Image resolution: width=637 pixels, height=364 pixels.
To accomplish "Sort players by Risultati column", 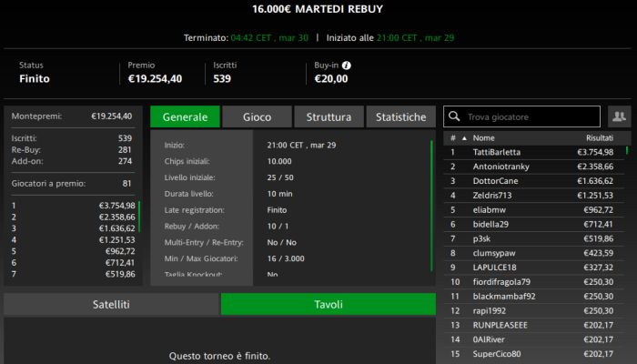I will click(x=599, y=138).
